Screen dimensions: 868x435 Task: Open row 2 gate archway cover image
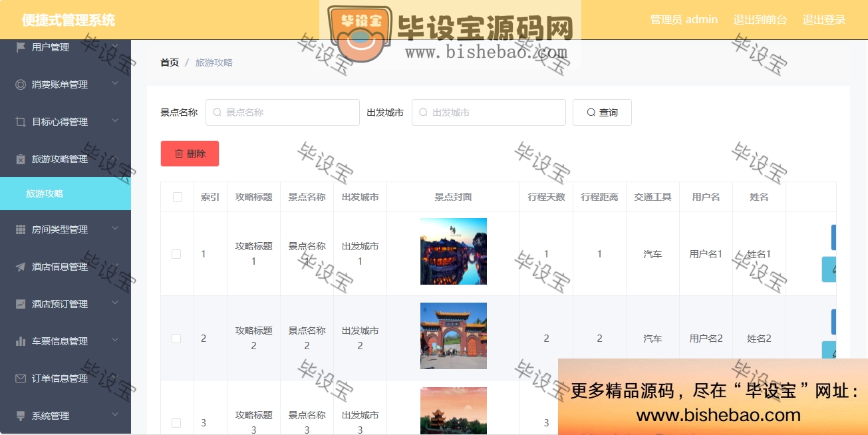tap(454, 336)
